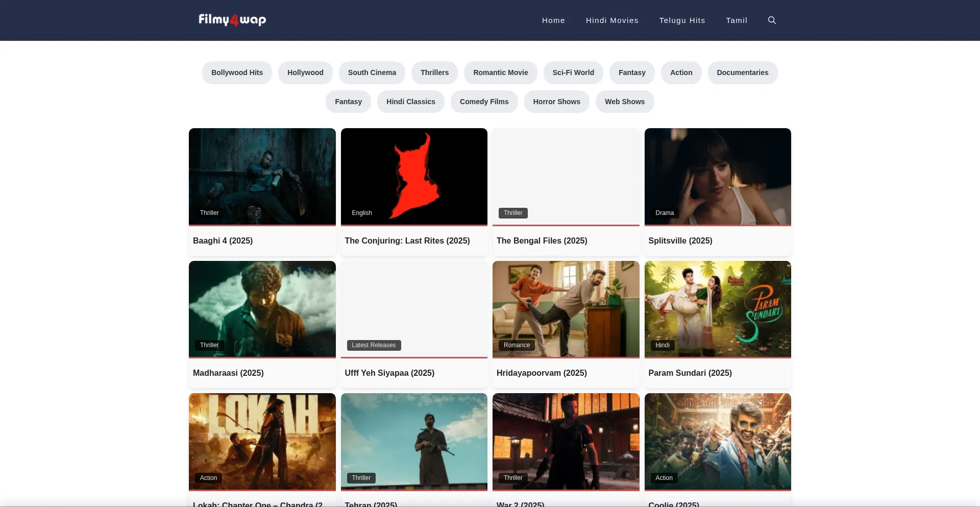This screenshot has height=507, width=980.
Task: Open the Tamil menu item
Action: click(737, 20)
